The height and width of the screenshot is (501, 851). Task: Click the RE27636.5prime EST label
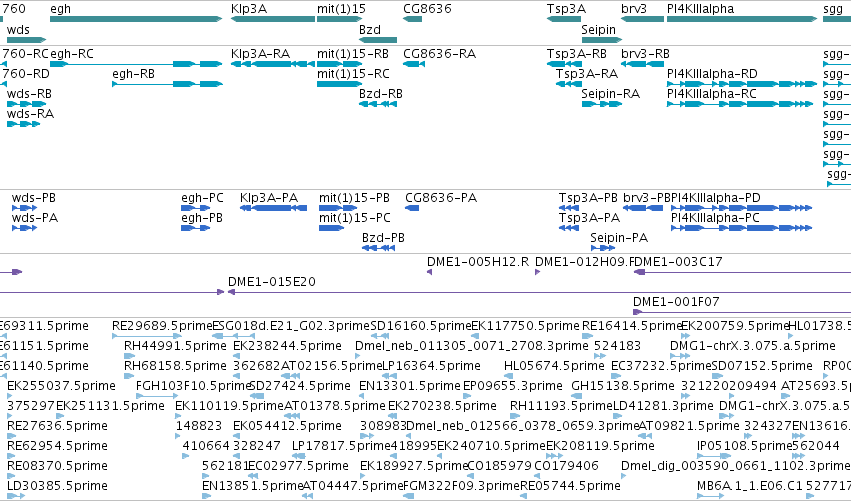pyautogui.click(x=57, y=426)
